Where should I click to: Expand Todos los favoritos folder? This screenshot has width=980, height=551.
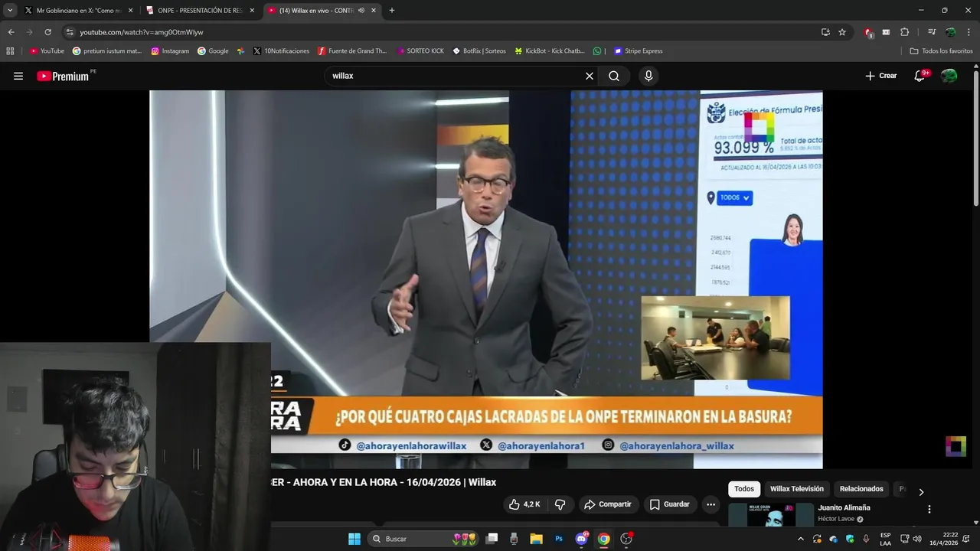tap(941, 51)
